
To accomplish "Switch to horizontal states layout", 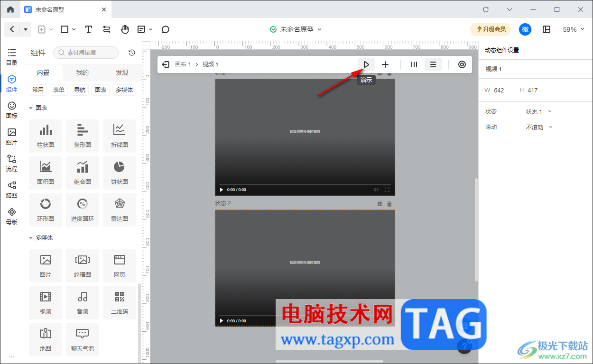I will point(414,64).
